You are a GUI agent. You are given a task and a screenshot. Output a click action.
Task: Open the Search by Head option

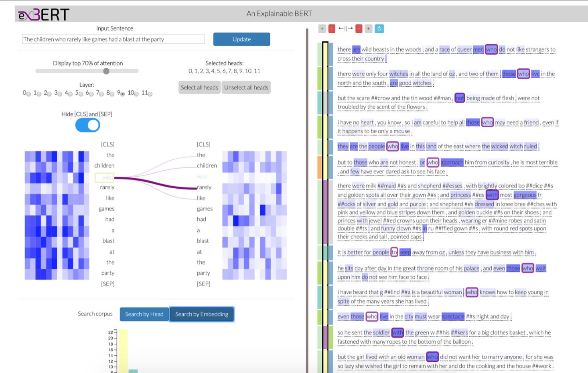144,314
